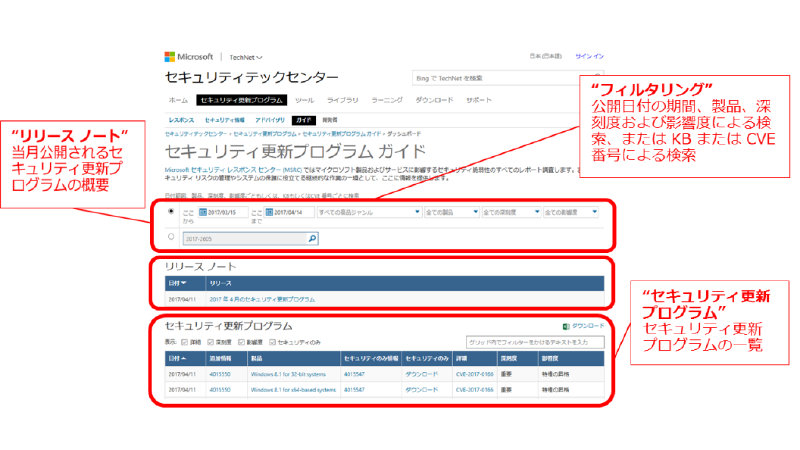This screenshot has width=800, height=450.
Task: Click the Excel download icon above the grid
Action: [x=566, y=326]
